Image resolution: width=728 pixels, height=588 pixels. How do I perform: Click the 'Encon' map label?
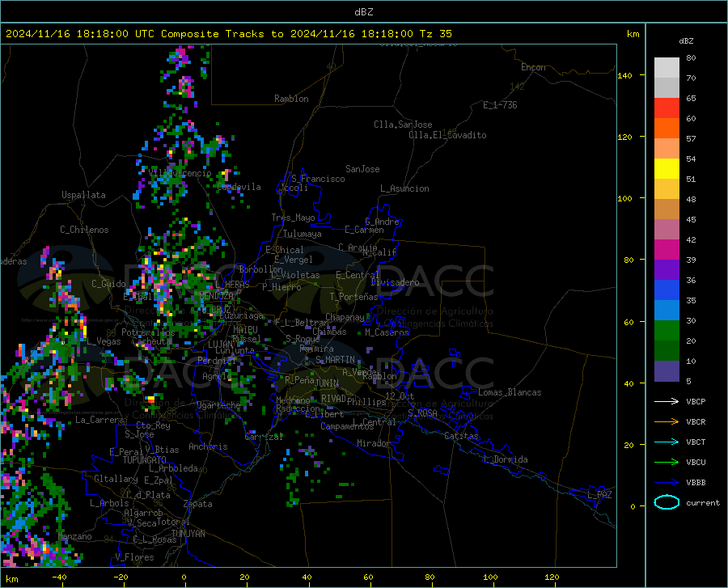click(533, 67)
